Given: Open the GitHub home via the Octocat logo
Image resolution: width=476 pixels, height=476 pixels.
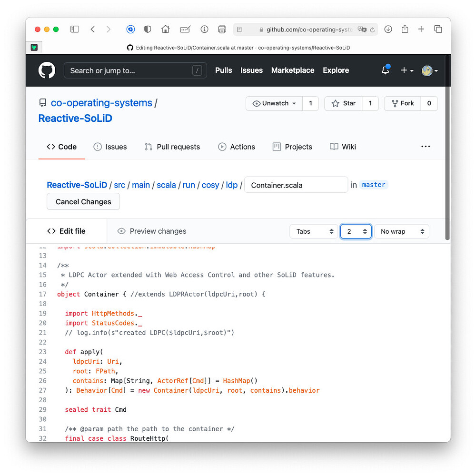Looking at the screenshot, I should 47,70.
